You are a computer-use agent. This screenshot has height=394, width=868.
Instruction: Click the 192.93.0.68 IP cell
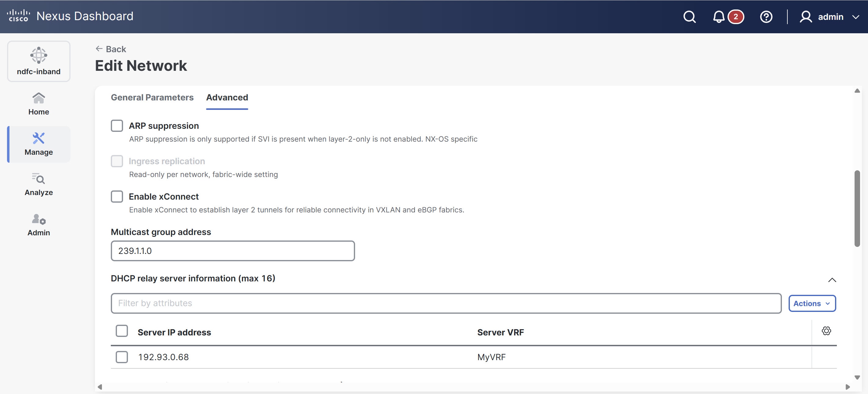(164, 357)
